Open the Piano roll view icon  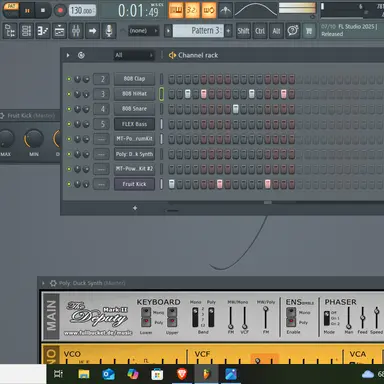(43, 31)
